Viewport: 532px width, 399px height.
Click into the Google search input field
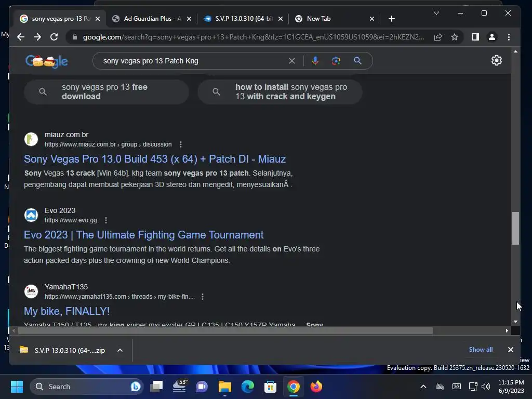click(x=193, y=61)
